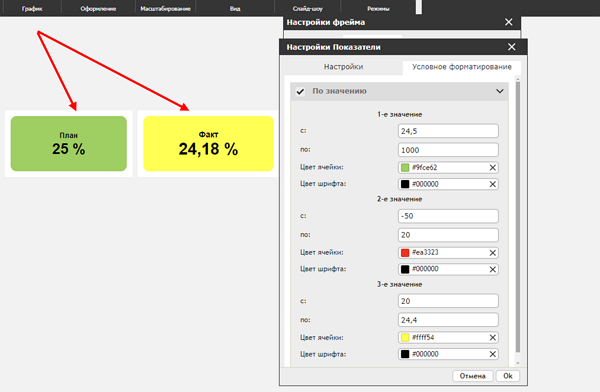Clear the #ea3323 cell color
Screen dimensions: 600x392
tap(492, 253)
